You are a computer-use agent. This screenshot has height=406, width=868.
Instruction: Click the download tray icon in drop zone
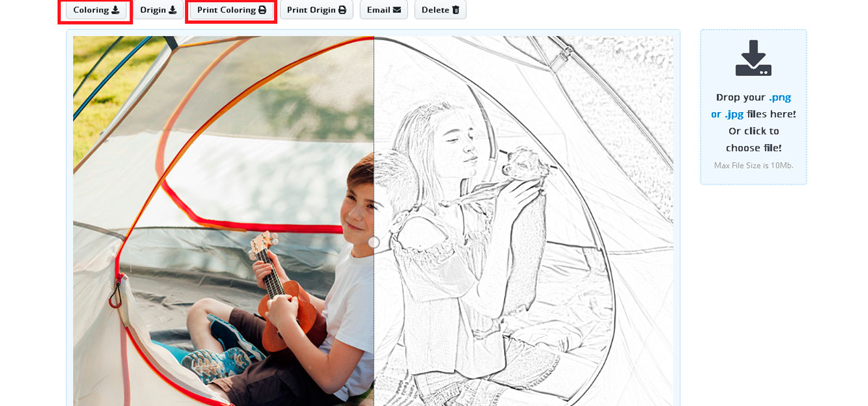click(x=753, y=59)
